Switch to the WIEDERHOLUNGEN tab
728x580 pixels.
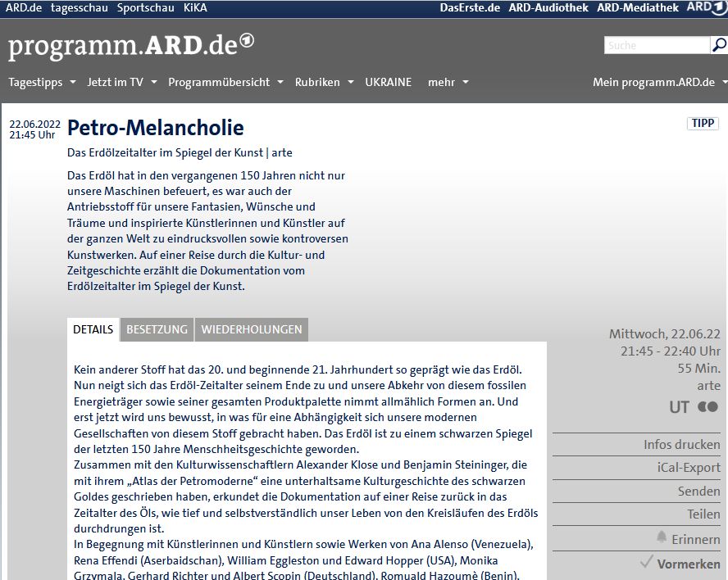[252, 329]
